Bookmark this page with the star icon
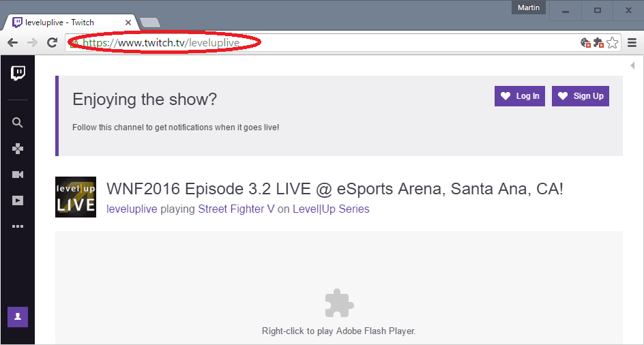 click(x=612, y=43)
